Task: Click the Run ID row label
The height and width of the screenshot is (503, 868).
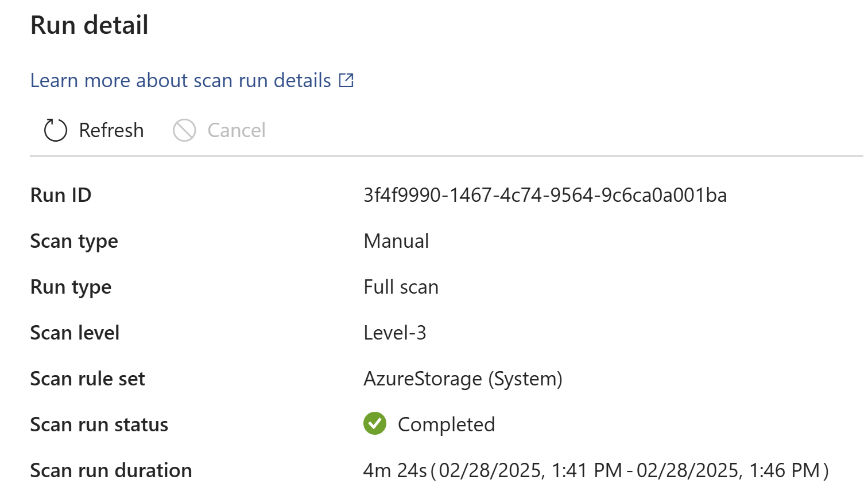Action: click(x=61, y=195)
